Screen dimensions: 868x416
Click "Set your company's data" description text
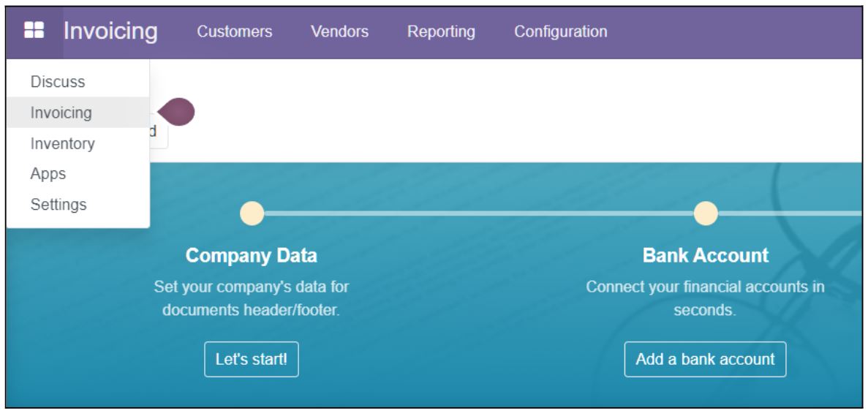[252, 298]
